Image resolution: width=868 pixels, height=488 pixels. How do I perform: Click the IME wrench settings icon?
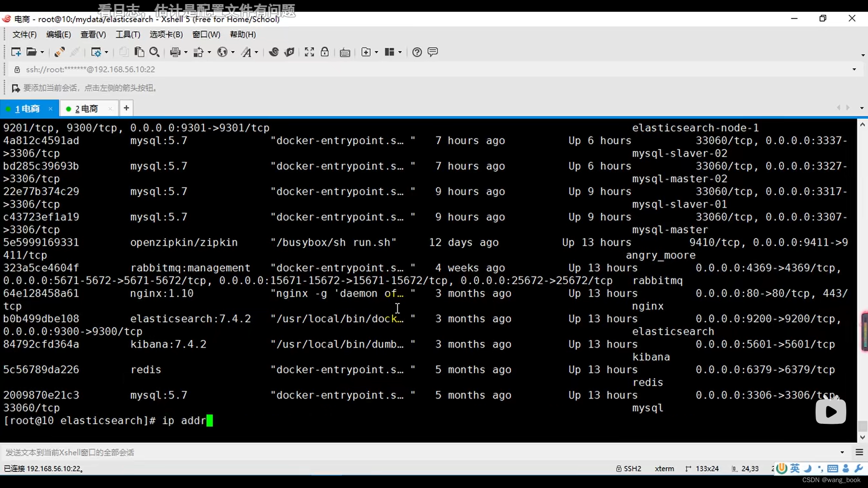[859, 469]
